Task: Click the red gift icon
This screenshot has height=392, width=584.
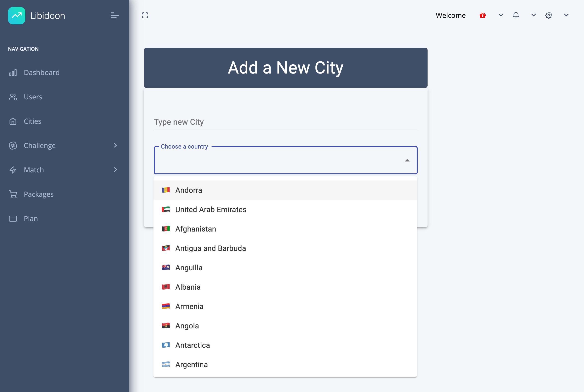Action: click(482, 15)
